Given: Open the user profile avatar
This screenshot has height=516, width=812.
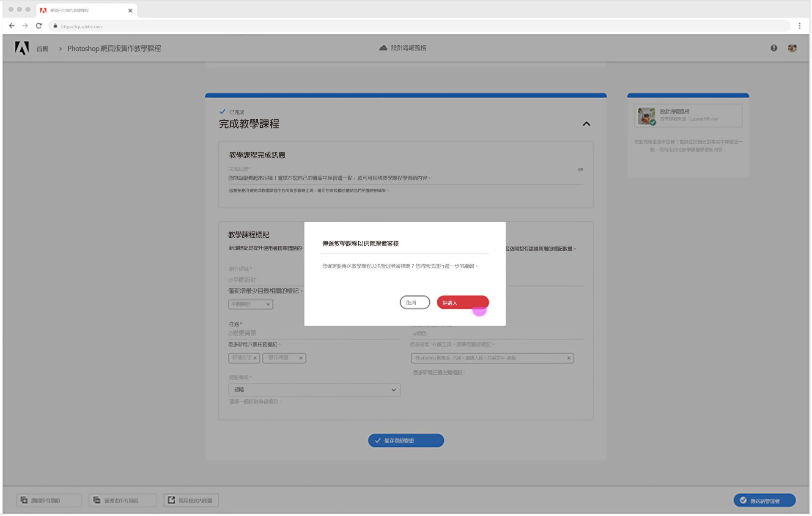Looking at the screenshot, I should point(792,48).
